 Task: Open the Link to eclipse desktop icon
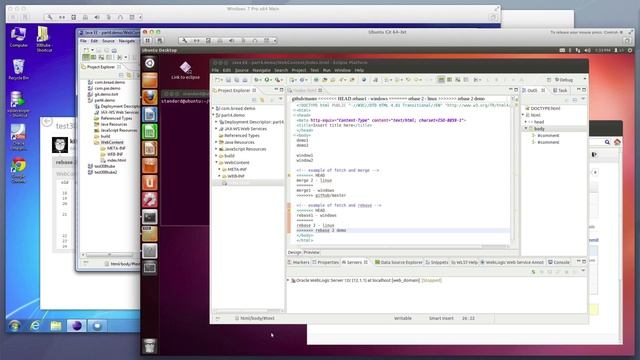(x=185, y=70)
